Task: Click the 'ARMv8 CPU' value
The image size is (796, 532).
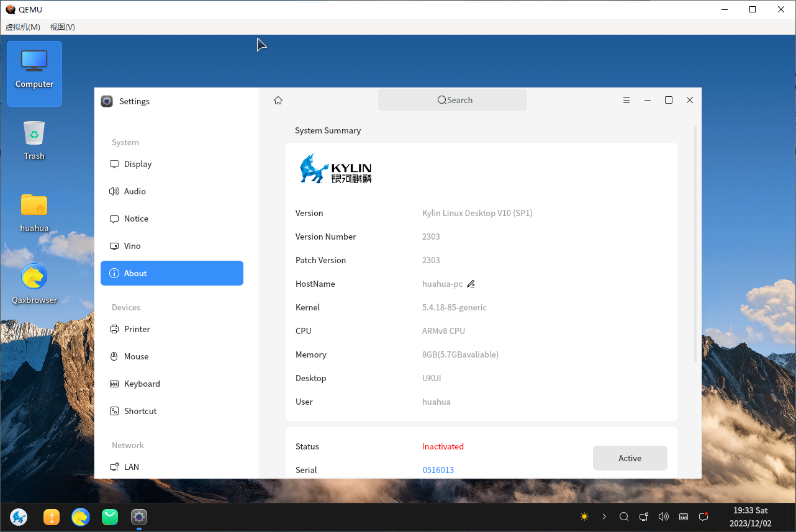Action: [443, 331]
